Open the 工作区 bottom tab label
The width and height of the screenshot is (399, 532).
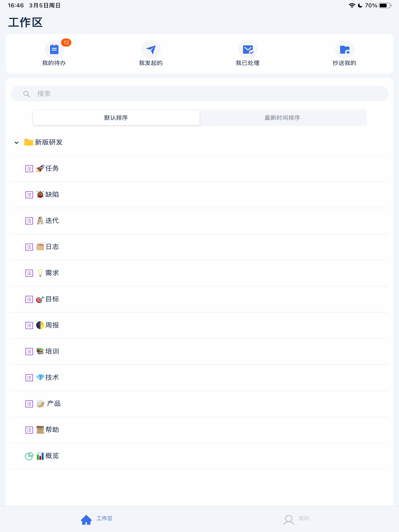pos(104,518)
